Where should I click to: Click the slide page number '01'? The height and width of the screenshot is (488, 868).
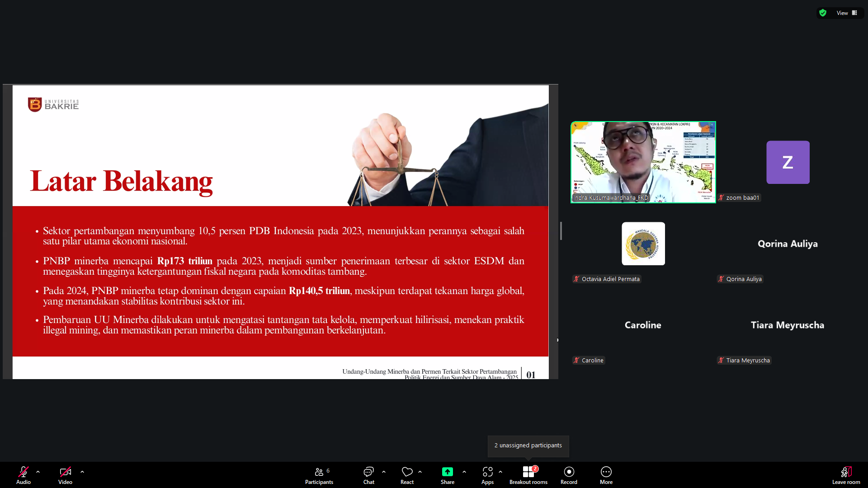531,375
